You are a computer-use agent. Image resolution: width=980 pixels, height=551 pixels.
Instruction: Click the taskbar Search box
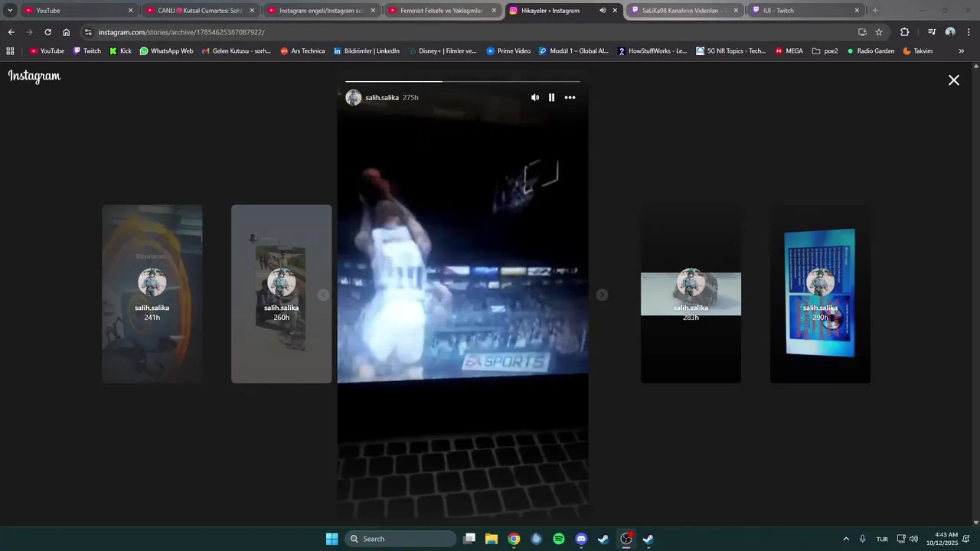point(400,539)
